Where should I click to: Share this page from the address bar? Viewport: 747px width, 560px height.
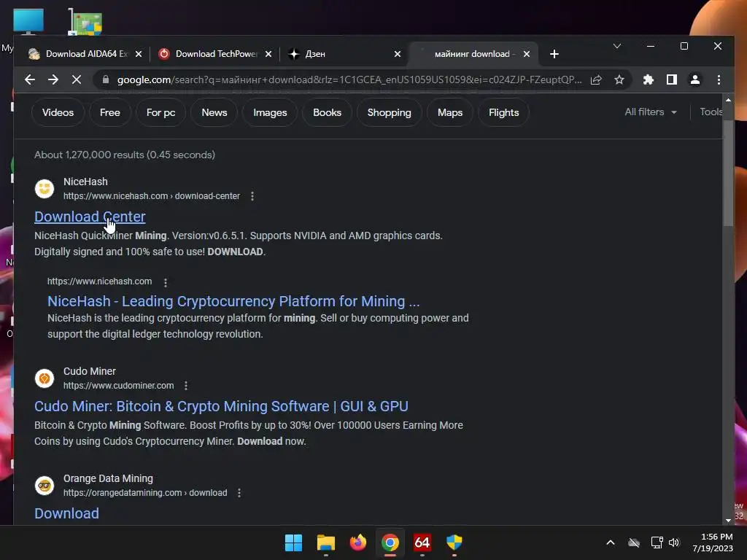pyautogui.click(x=596, y=79)
